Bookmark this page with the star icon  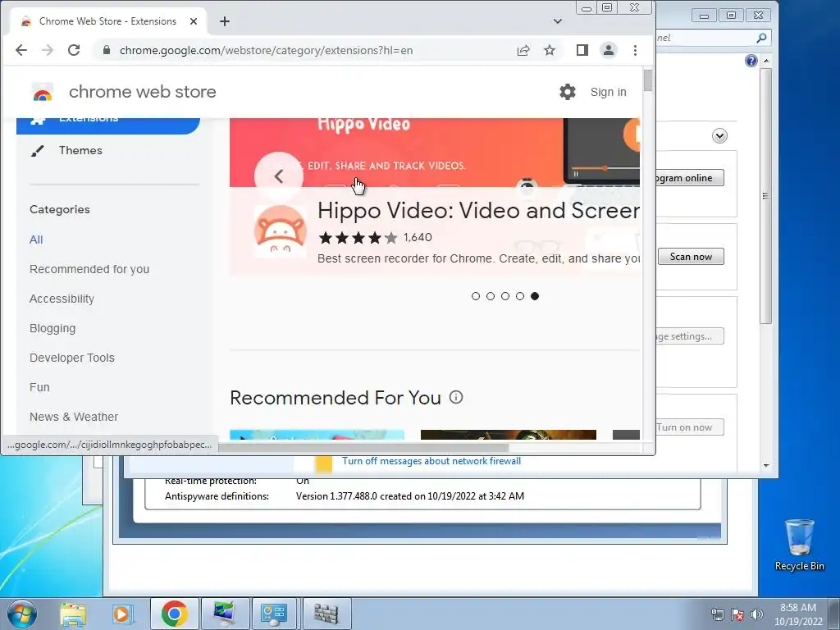(x=550, y=50)
